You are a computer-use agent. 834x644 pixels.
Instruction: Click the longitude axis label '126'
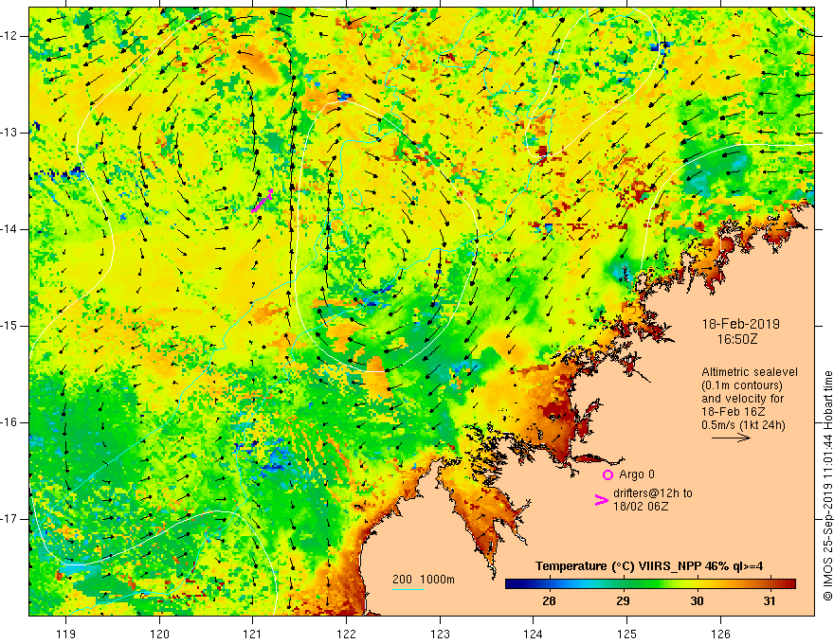720,634
